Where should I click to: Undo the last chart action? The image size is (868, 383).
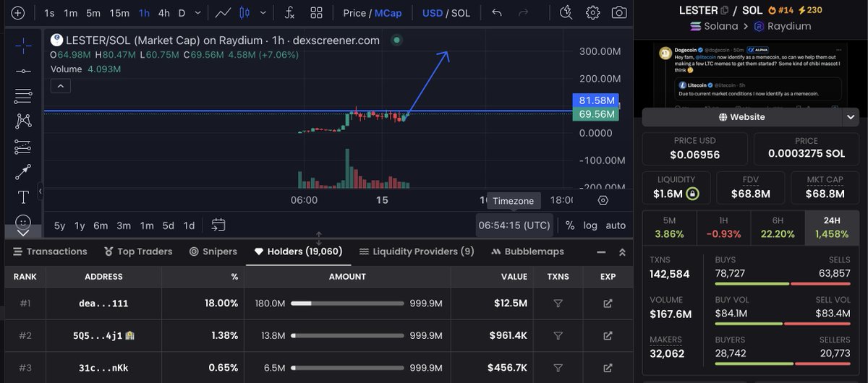coord(496,13)
